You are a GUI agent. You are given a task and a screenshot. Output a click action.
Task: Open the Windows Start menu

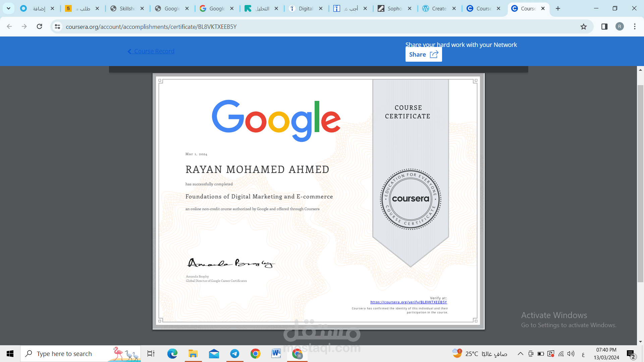[10, 354]
